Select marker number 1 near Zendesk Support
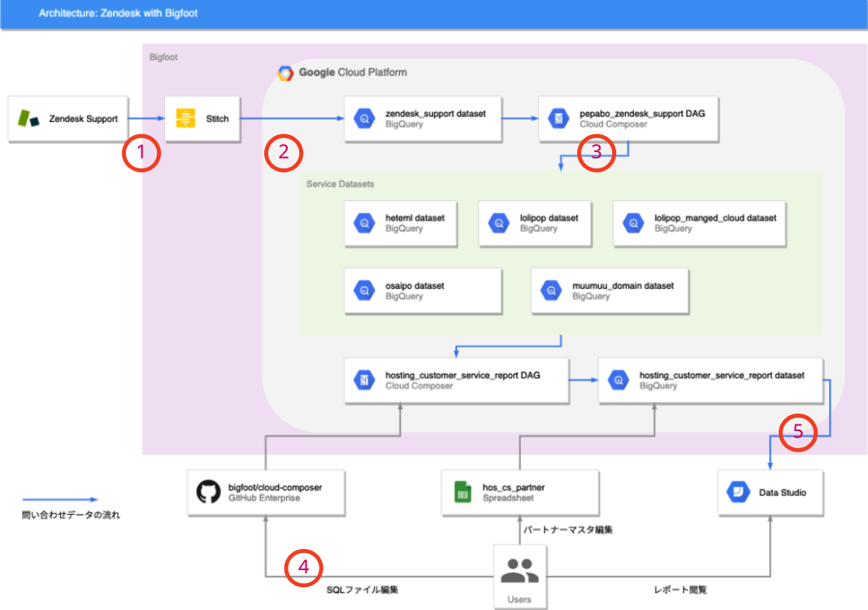 click(141, 153)
